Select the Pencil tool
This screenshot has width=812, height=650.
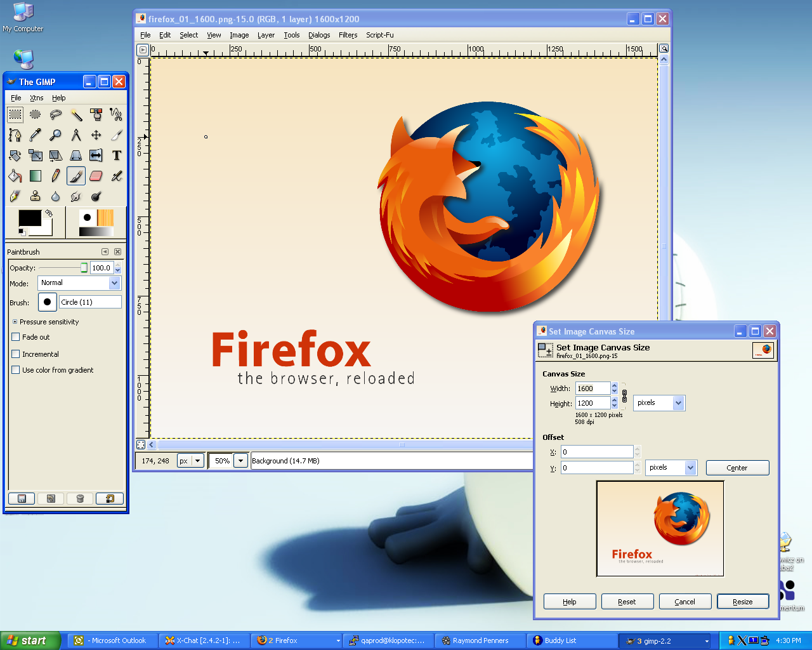(56, 176)
